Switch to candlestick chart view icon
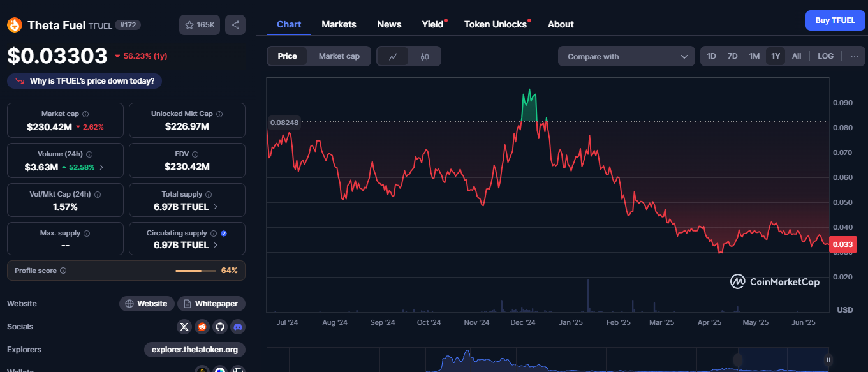The image size is (868, 372). (425, 56)
